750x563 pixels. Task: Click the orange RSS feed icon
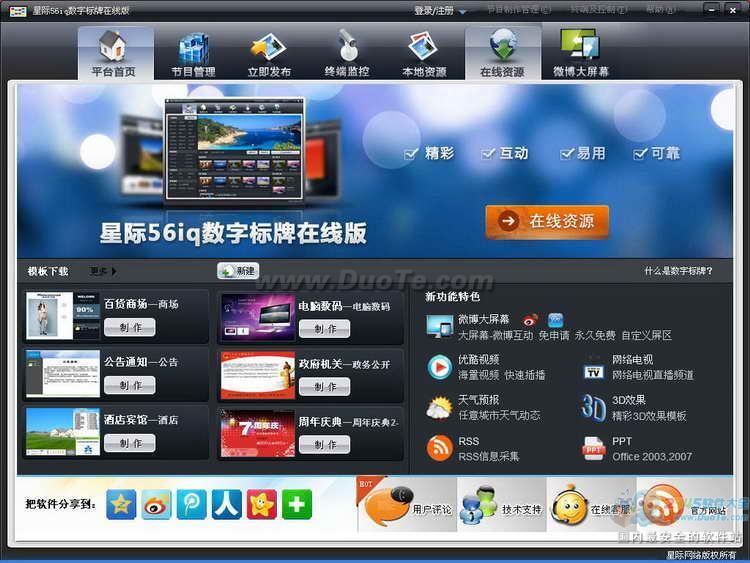[x=439, y=448]
